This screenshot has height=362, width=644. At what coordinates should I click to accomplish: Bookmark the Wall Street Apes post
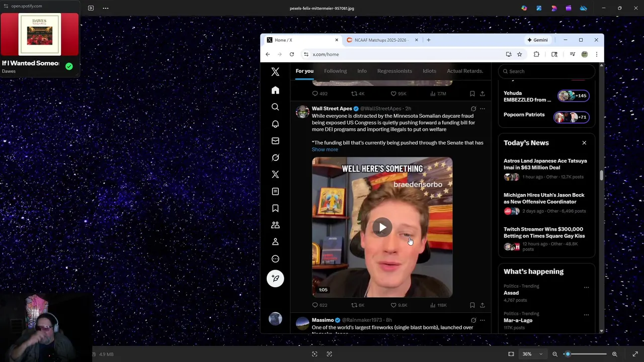472,305
